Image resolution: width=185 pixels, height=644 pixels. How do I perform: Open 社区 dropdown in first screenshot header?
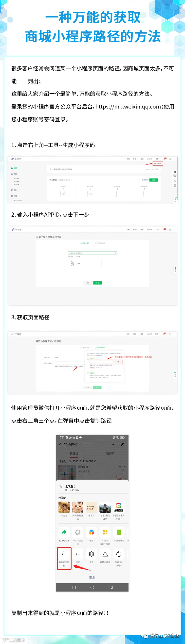(135, 159)
